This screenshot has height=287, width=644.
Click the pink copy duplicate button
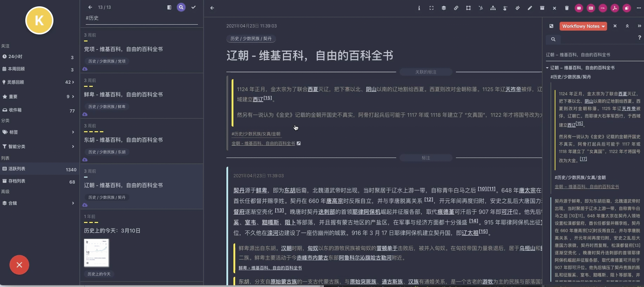[x=627, y=8]
